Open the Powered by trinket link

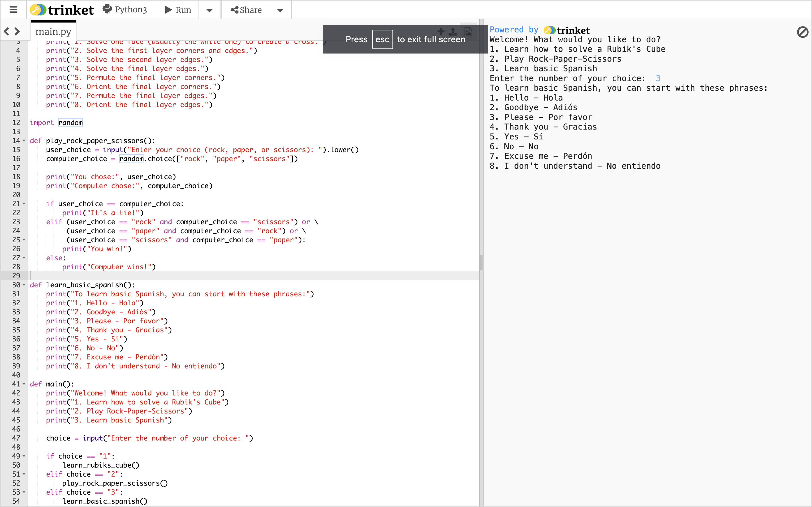click(539, 30)
